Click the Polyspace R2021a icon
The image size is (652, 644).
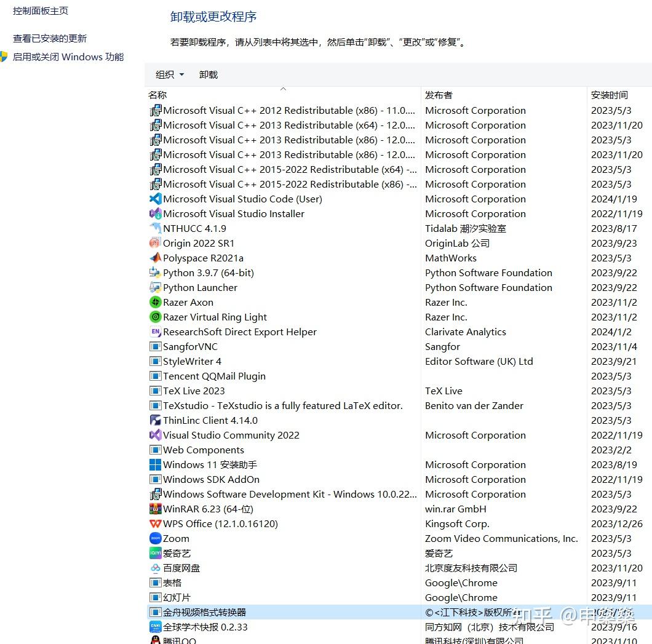(x=155, y=258)
